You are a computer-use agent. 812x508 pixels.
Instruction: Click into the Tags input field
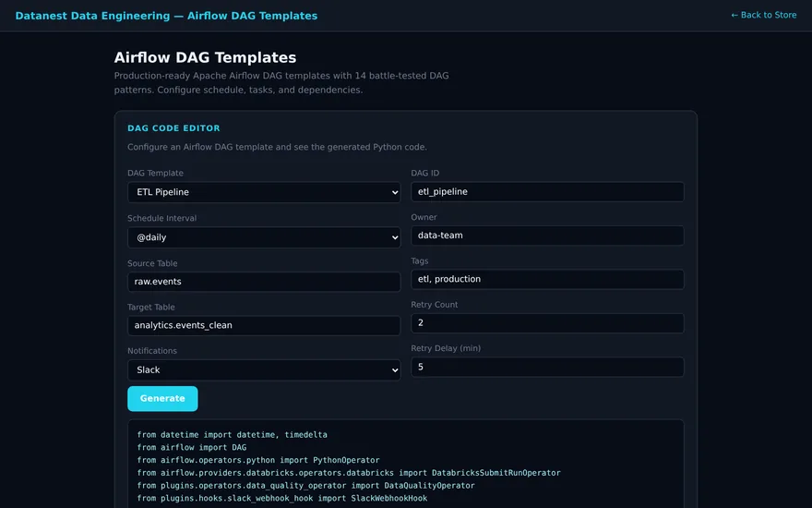547,279
